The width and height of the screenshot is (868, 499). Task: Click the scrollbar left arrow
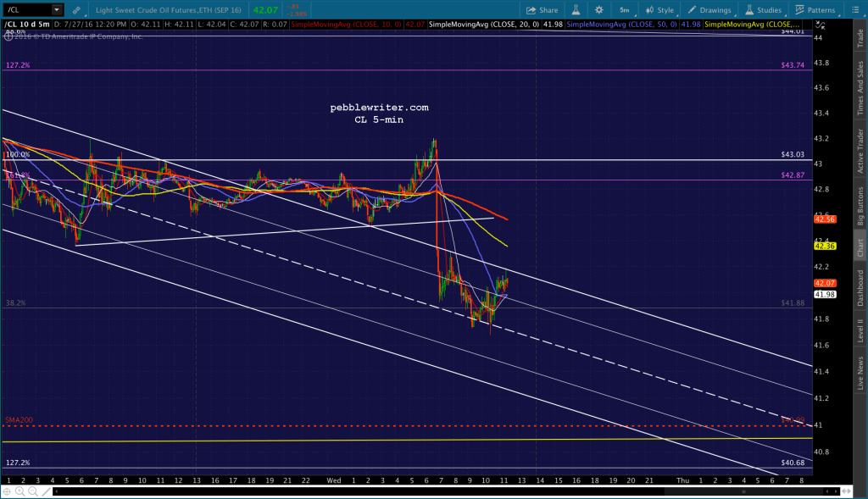[57, 491]
